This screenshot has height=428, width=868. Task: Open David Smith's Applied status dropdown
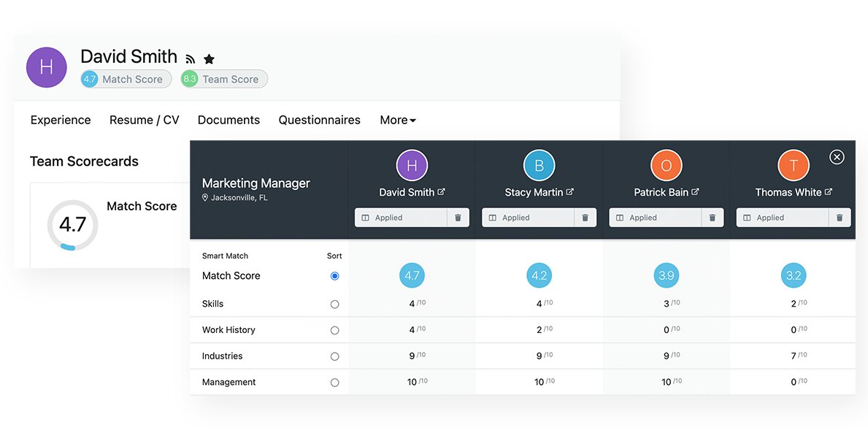(x=401, y=218)
